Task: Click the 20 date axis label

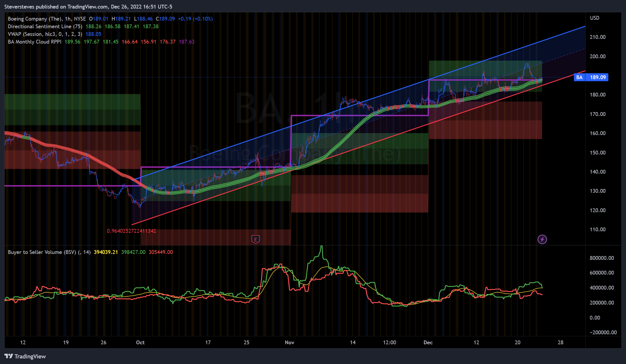Action: (518, 343)
